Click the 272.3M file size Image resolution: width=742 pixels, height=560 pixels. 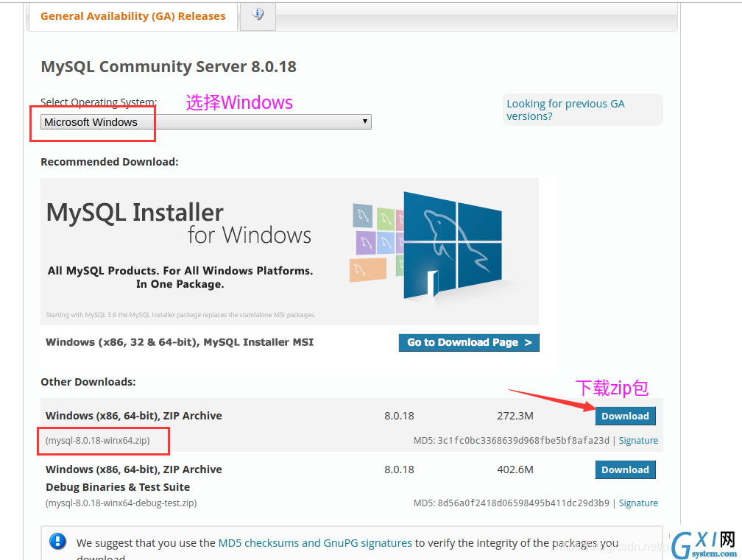(x=515, y=416)
